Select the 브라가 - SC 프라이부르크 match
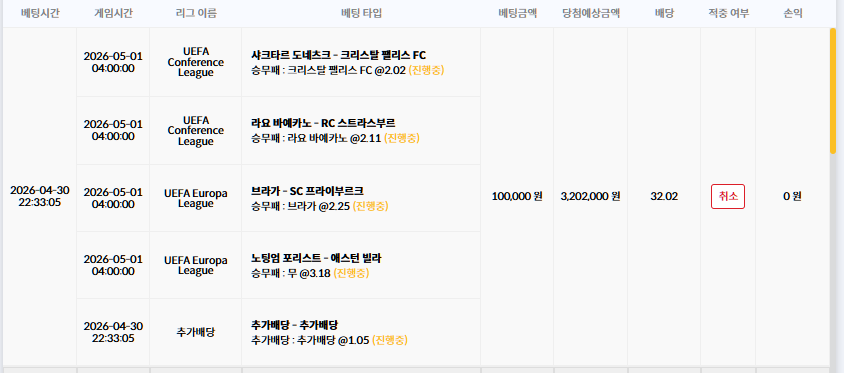844x373 pixels. pyautogui.click(x=307, y=191)
